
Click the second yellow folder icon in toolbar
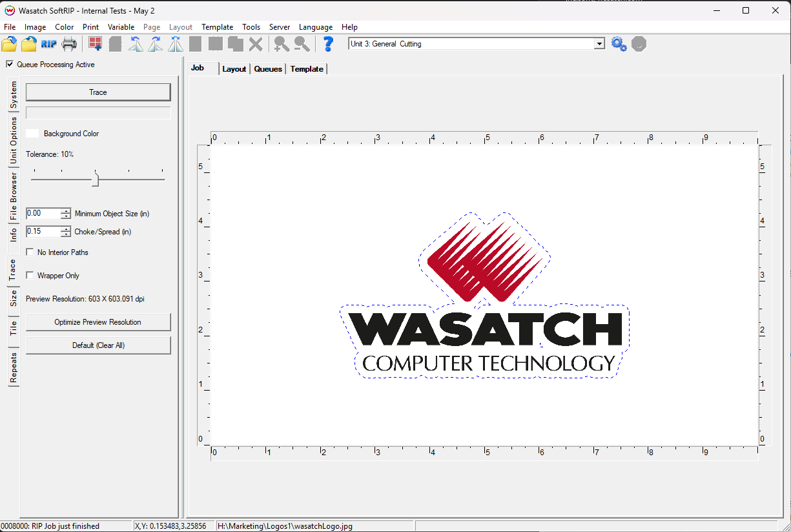click(29, 44)
